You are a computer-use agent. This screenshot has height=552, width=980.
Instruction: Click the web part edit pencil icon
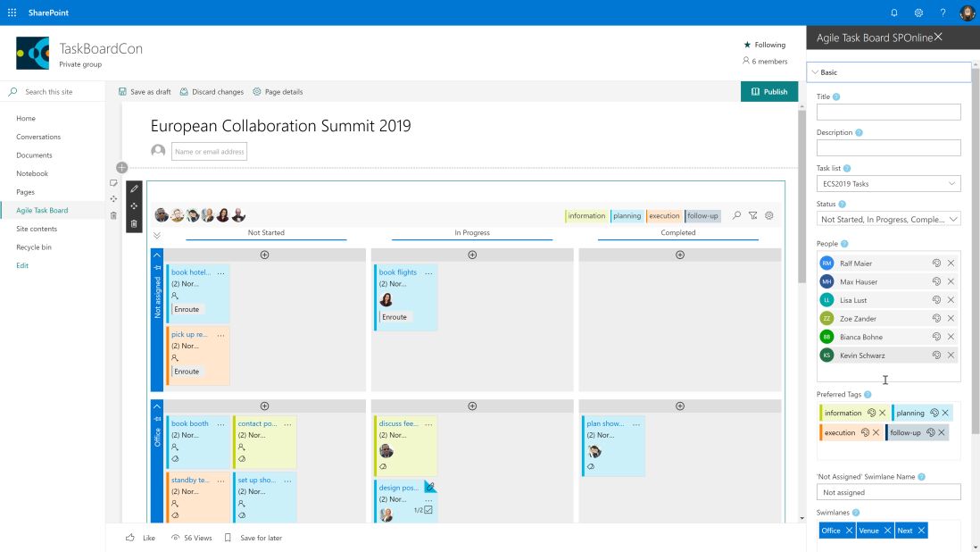[135, 188]
